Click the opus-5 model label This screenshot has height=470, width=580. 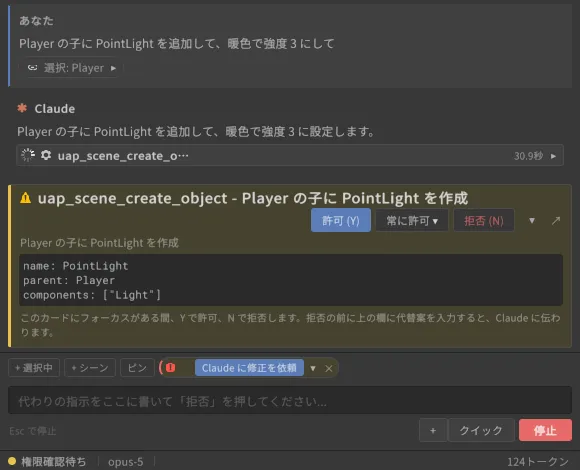(125, 462)
